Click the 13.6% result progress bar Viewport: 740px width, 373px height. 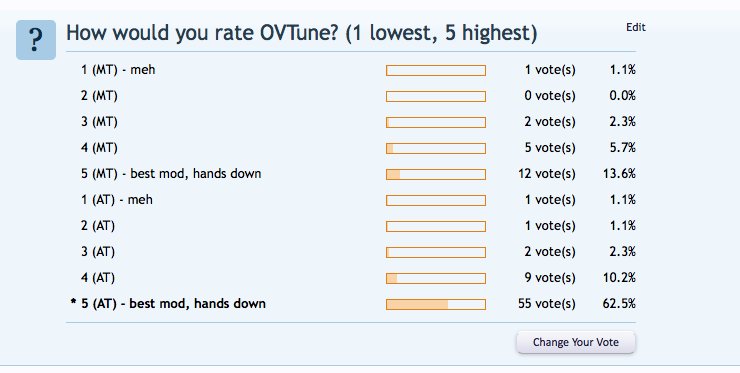pyautogui.click(x=436, y=175)
